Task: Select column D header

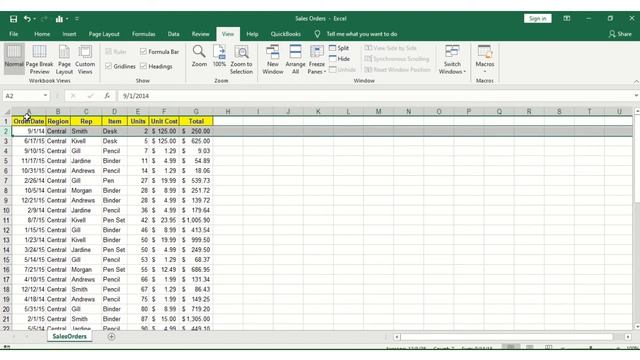Action: [114, 111]
